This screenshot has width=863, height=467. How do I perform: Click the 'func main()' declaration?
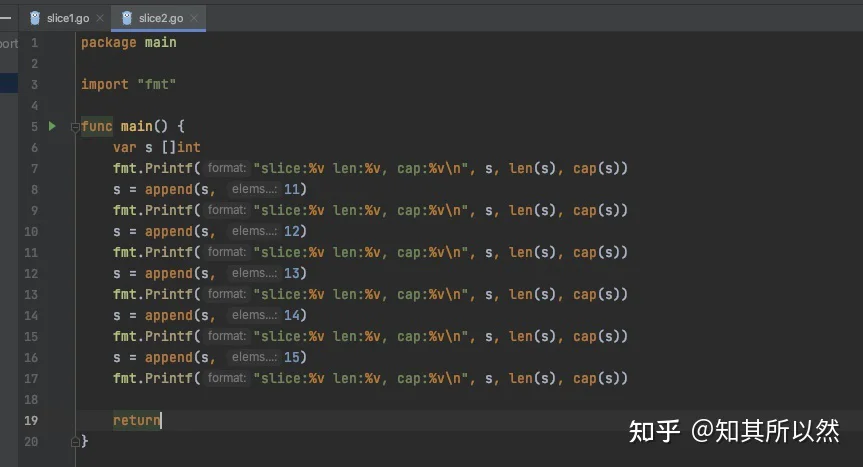click(x=133, y=127)
